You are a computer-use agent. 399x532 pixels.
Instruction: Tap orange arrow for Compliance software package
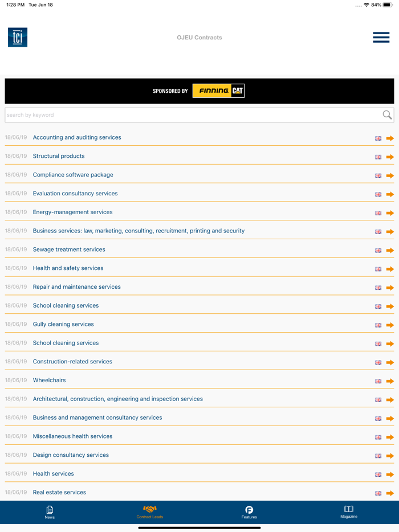pyautogui.click(x=390, y=175)
